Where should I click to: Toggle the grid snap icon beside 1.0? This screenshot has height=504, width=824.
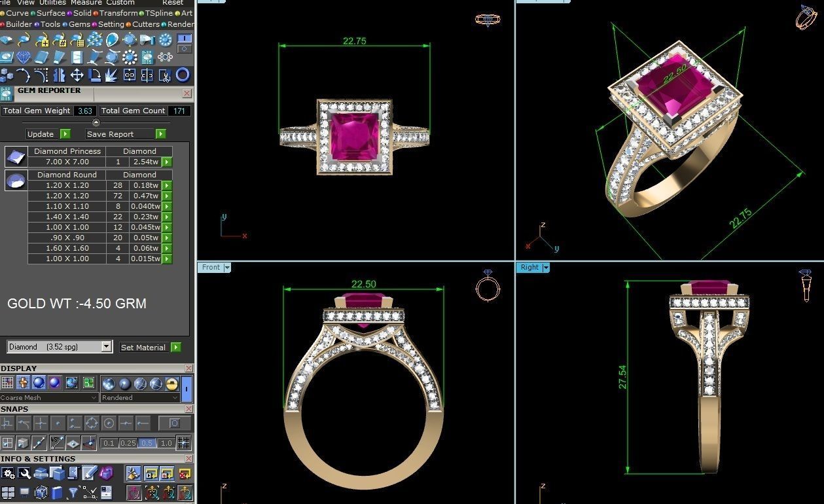pos(184,443)
